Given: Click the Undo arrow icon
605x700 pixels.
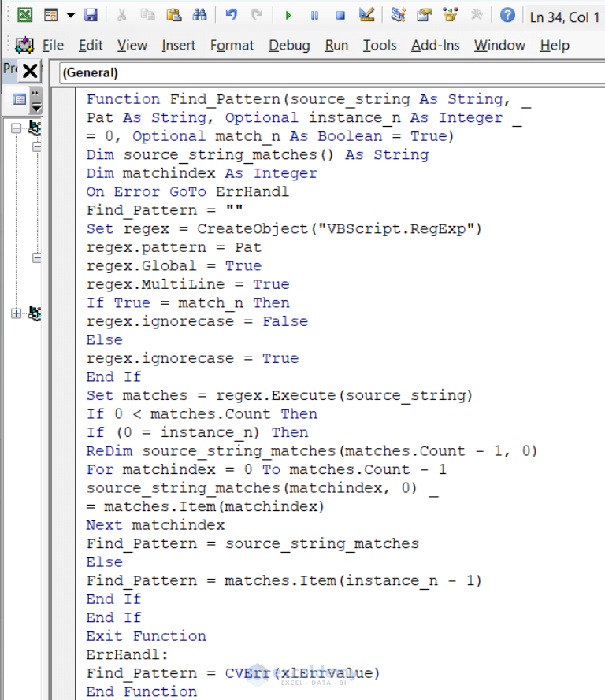Looking at the screenshot, I should [232, 16].
